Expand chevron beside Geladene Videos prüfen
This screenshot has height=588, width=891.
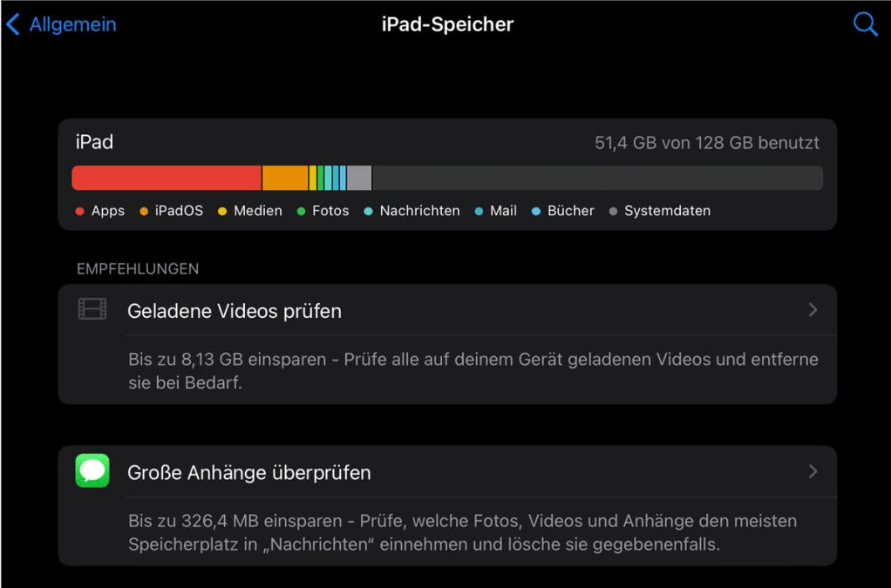point(813,310)
